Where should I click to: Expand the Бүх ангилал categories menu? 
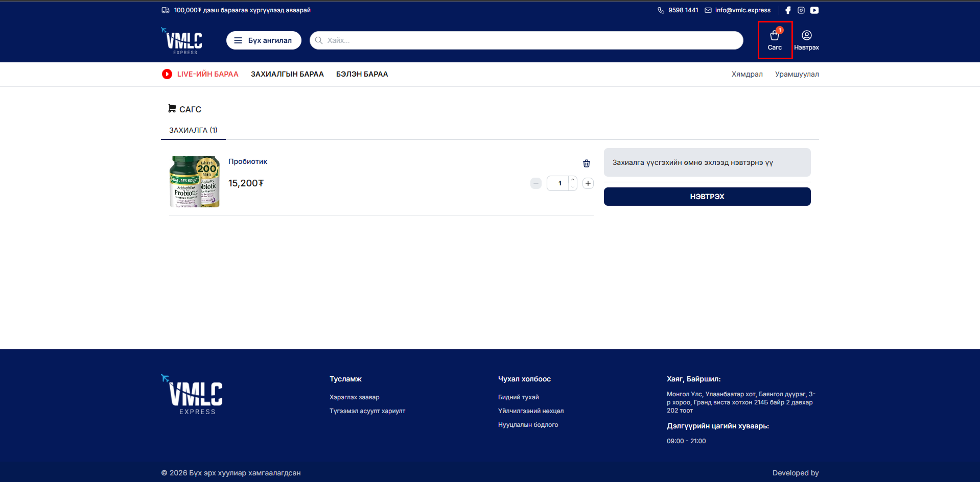(x=264, y=40)
